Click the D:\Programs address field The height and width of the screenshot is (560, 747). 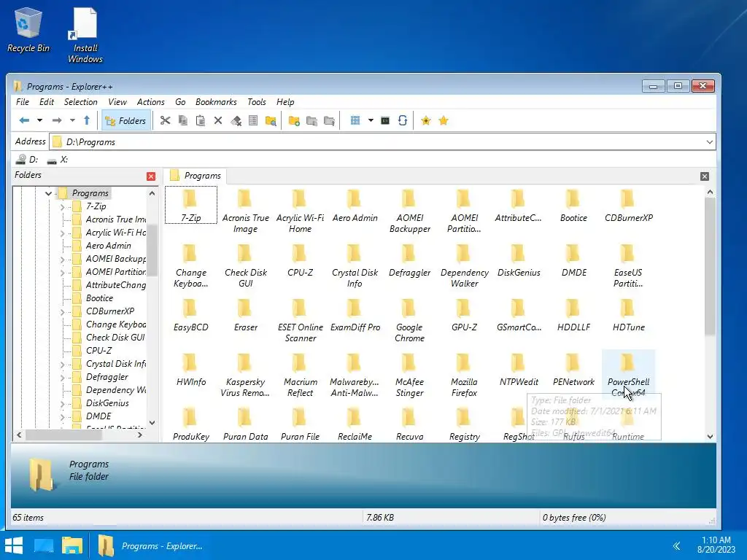(x=377, y=142)
